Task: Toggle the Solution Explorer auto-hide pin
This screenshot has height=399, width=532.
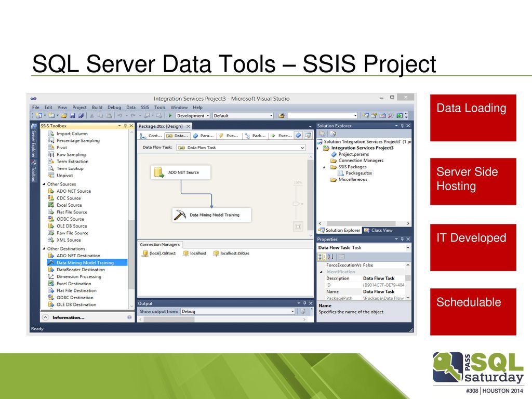Action: [402, 126]
